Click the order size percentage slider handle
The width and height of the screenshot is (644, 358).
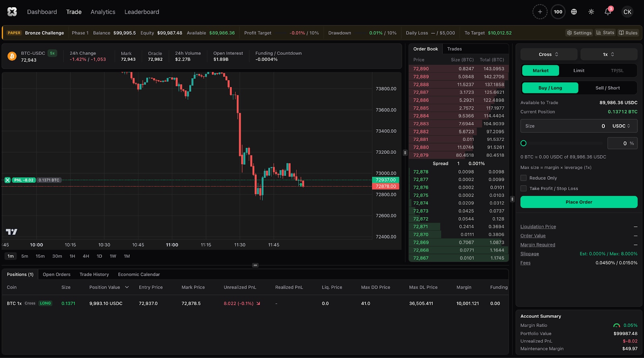click(523, 143)
